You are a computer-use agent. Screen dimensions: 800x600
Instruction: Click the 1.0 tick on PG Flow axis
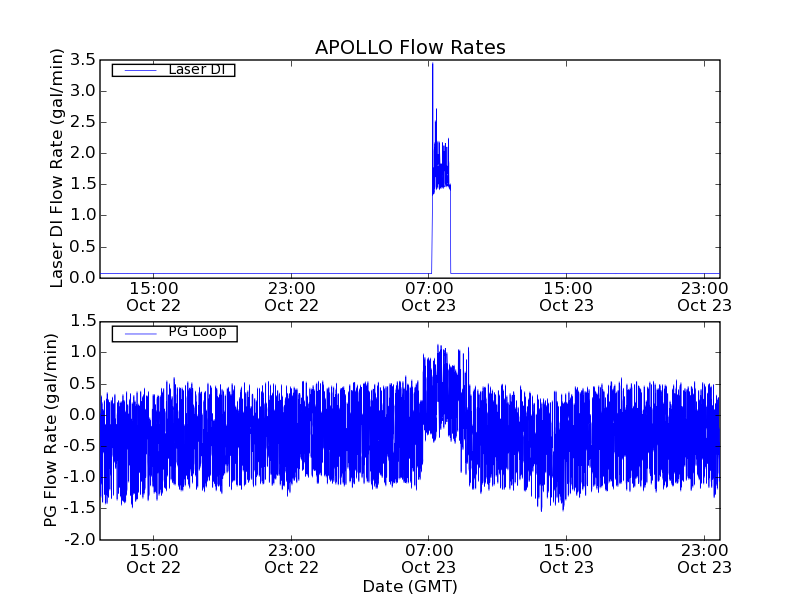83,353
